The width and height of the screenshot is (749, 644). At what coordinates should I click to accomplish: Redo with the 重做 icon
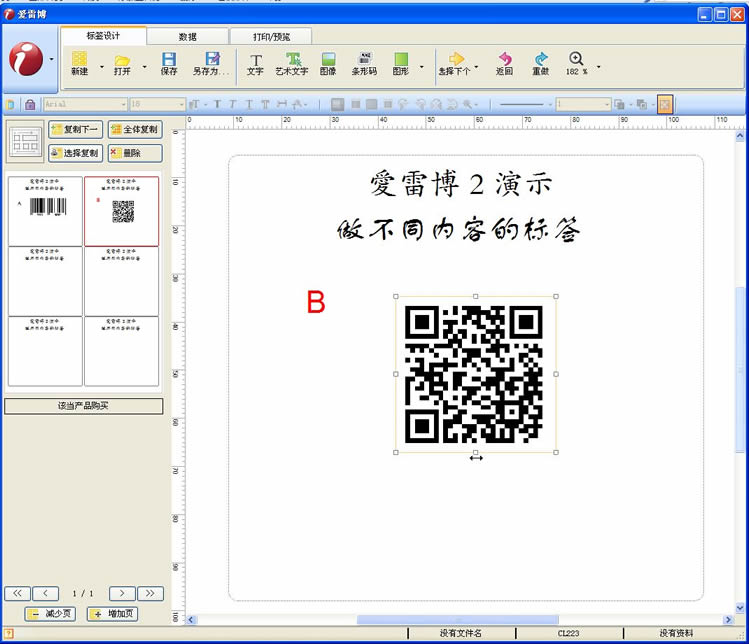[541, 64]
